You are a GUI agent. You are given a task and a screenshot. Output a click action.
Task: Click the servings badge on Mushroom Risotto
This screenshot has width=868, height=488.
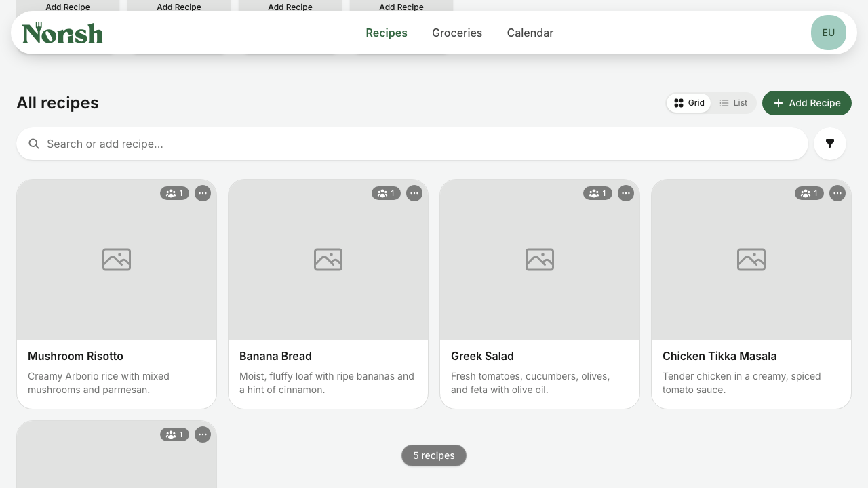click(174, 193)
